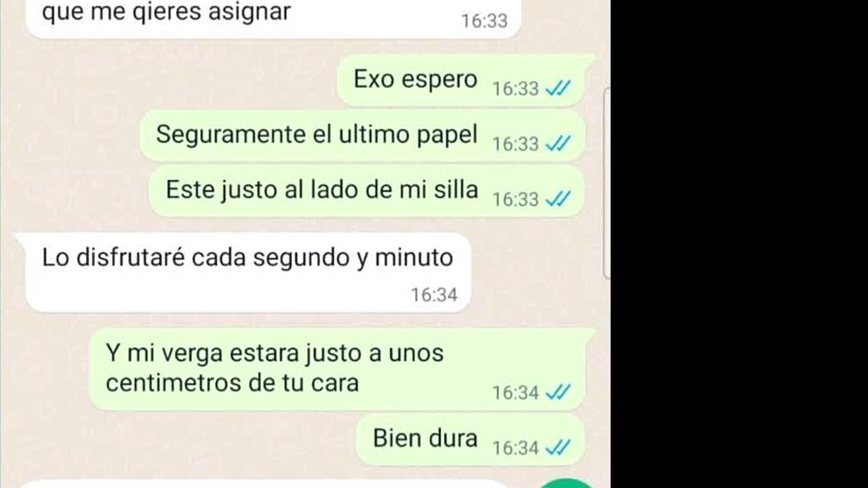Click the chat wallpaper left of 'Exo espero'
This screenshot has height=488, width=868.
pos(170,80)
